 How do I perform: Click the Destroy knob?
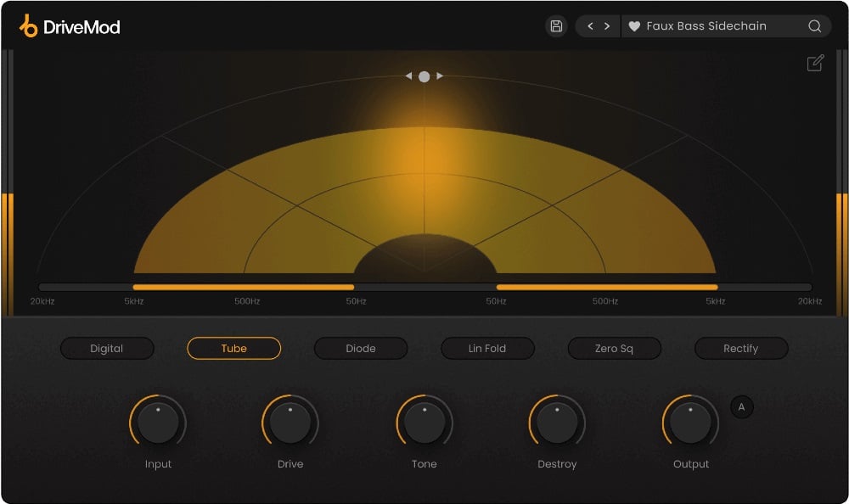pos(557,423)
